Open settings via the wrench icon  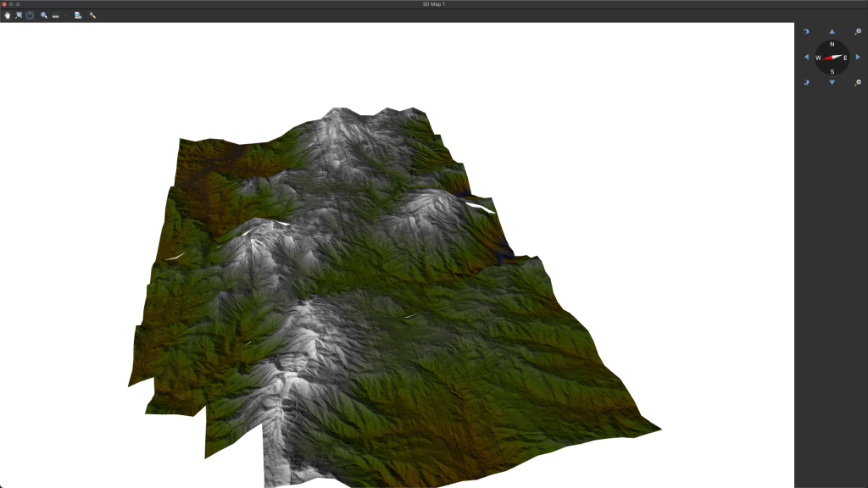tap(92, 15)
